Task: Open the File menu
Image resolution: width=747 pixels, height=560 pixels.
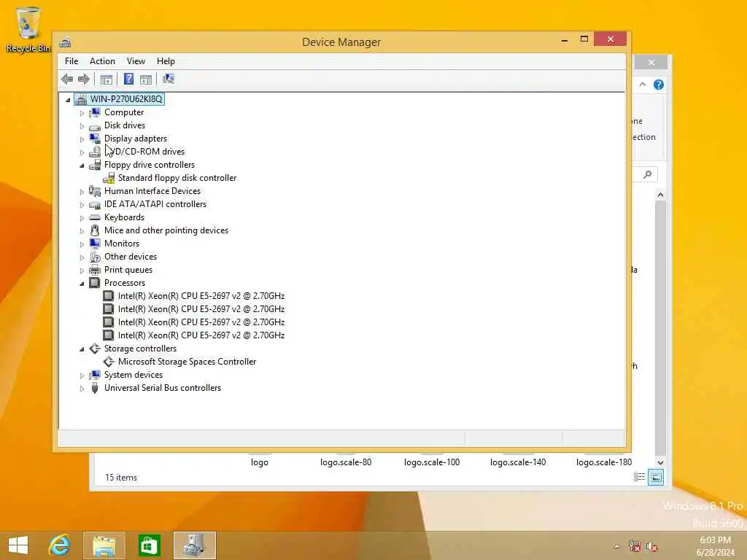Action: coord(71,61)
